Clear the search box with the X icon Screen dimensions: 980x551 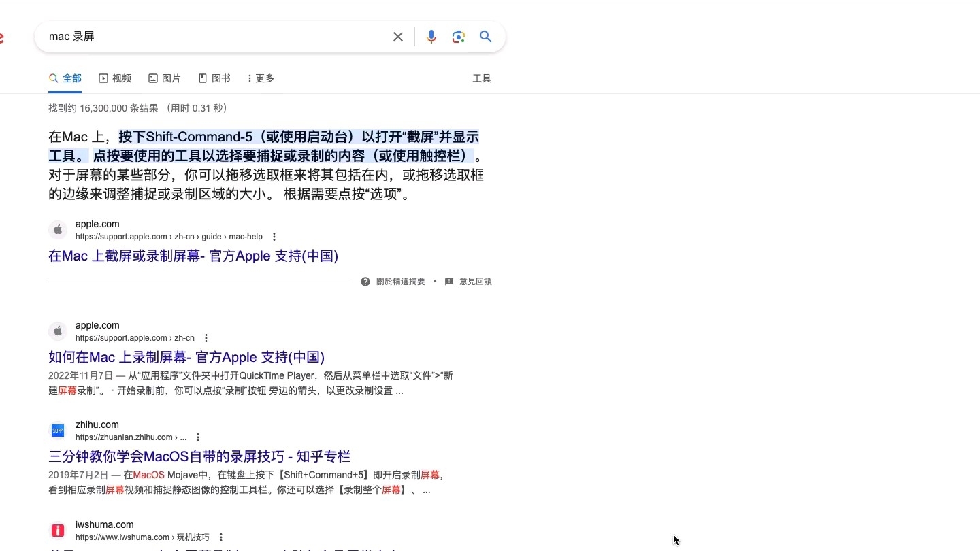pos(398,37)
